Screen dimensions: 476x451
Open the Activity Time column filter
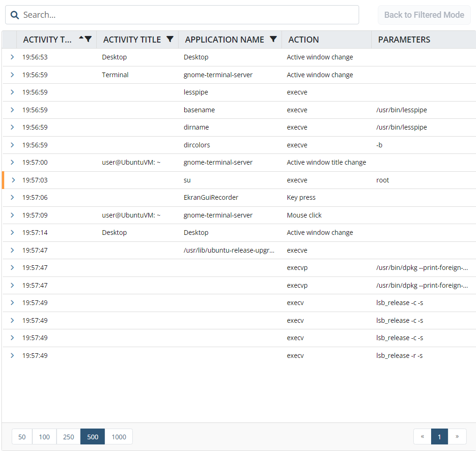click(88, 39)
